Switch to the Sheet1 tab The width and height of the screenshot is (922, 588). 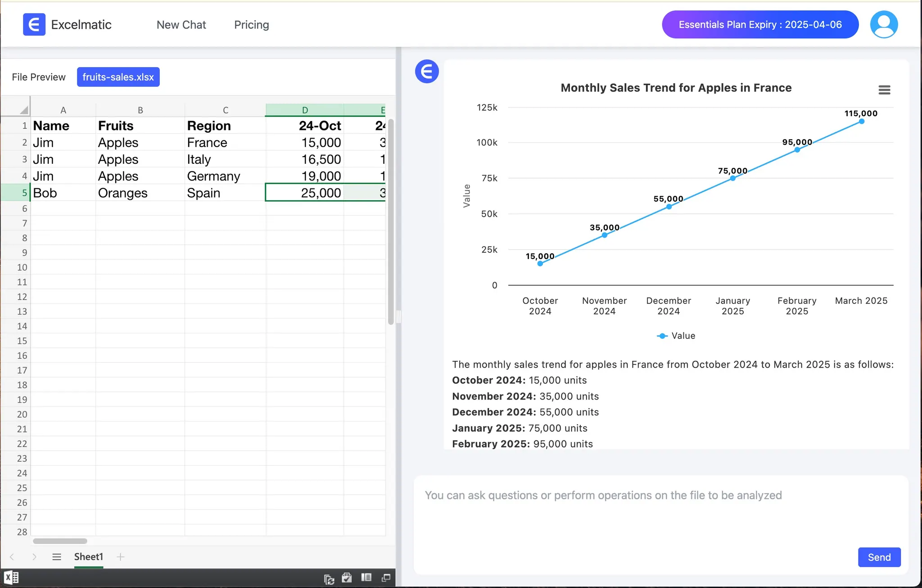pyautogui.click(x=89, y=557)
